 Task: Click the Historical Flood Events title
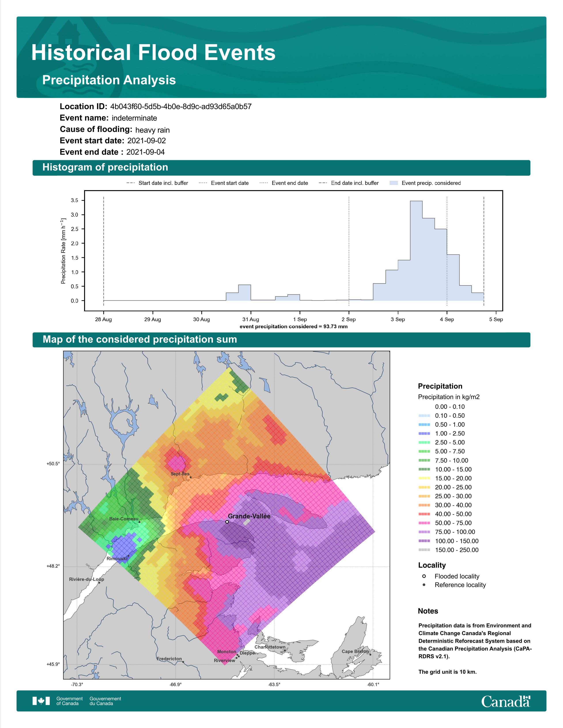[x=153, y=53]
